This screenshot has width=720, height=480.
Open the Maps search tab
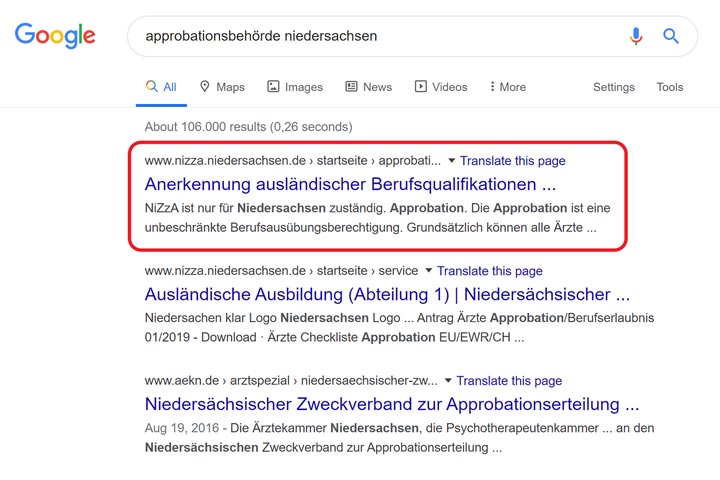pyautogui.click(x=222, y=87)
